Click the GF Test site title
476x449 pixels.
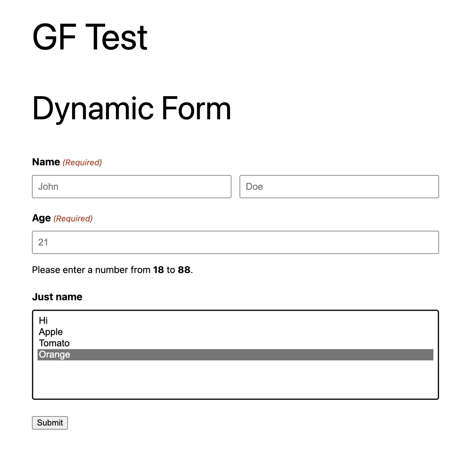point(90,36)
